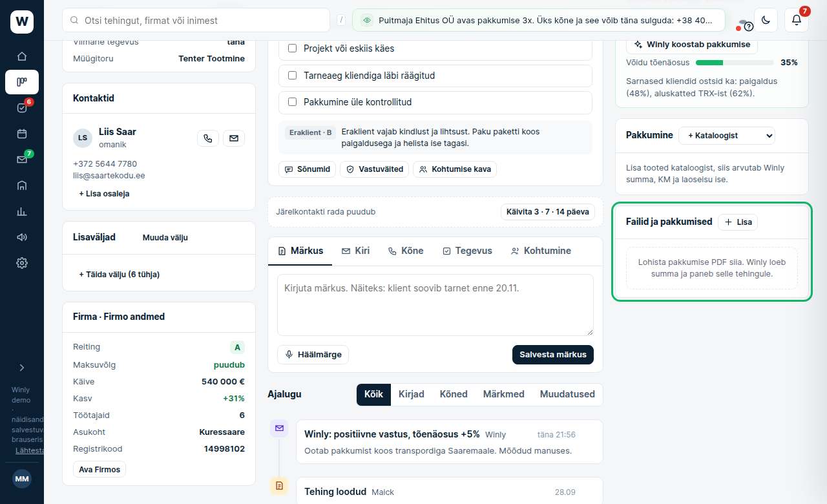The width and height of the screenshot is (827, 504).
Task: Open the companies building icon in sidebar
Action: point(22,185)
